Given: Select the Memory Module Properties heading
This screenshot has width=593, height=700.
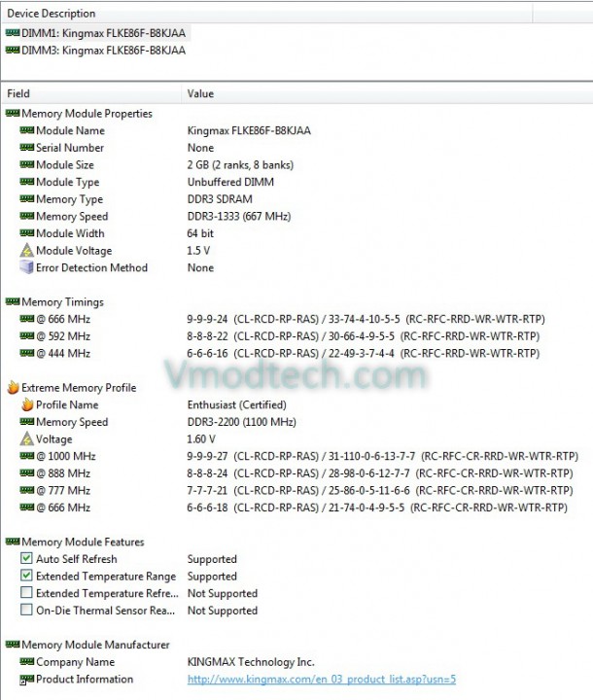Looking at the screenshot, I should (87, 114).
